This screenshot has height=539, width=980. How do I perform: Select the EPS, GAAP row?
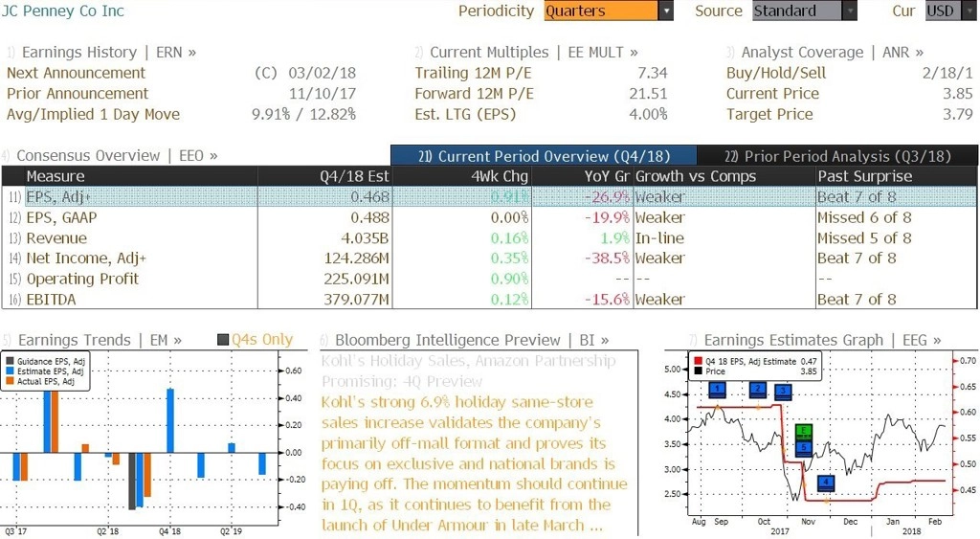coord(489,217)
